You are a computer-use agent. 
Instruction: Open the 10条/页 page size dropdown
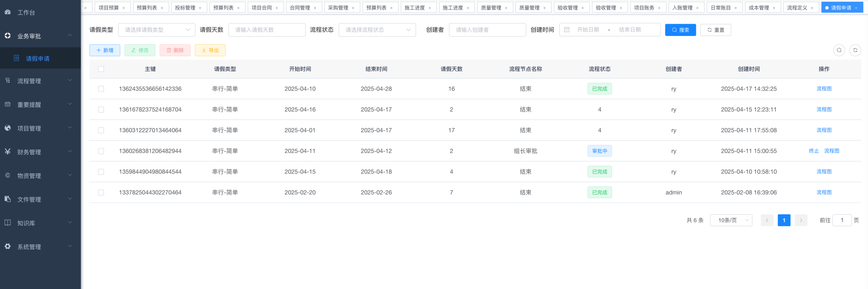731,220
